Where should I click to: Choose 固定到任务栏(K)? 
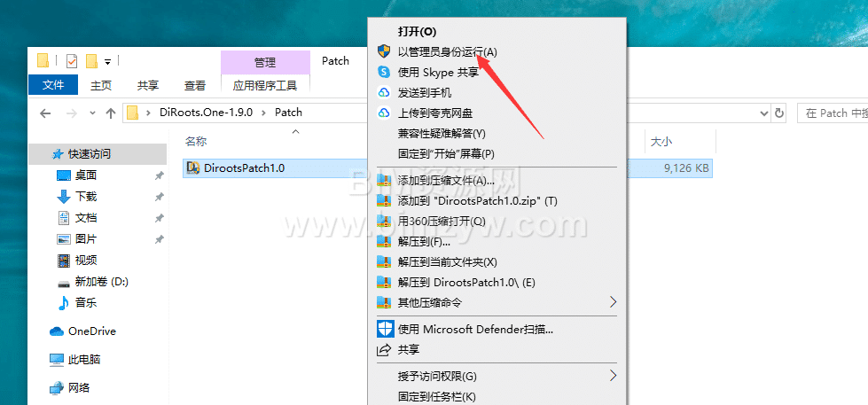[x=437, y=396]
